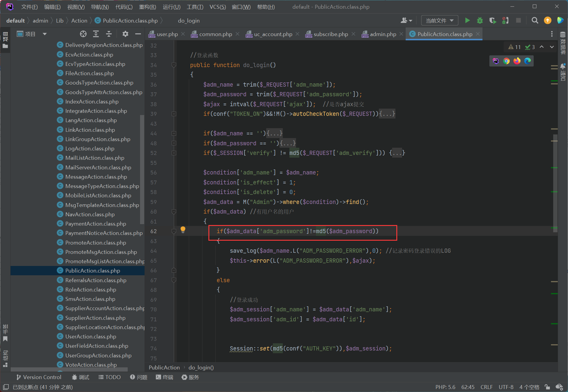Open preview in Firefox browser icon
This screenshot has width=568, height=392.
coord(517,61)
